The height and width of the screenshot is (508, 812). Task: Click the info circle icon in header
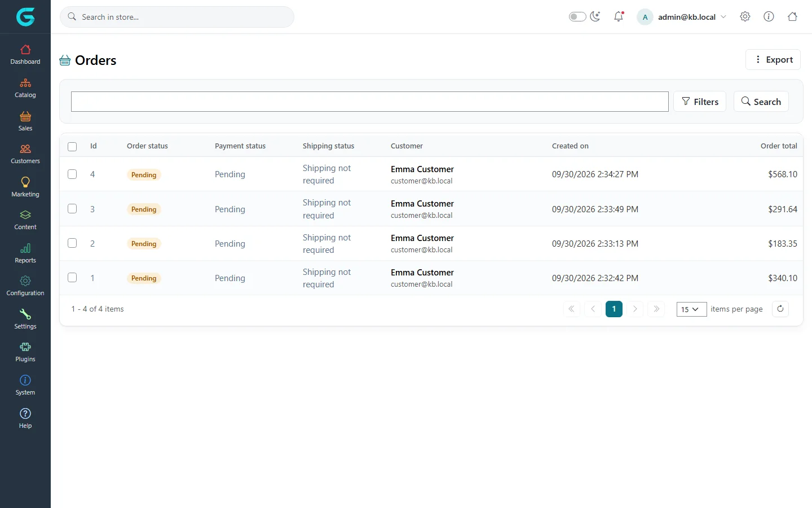tap(769, 17)
